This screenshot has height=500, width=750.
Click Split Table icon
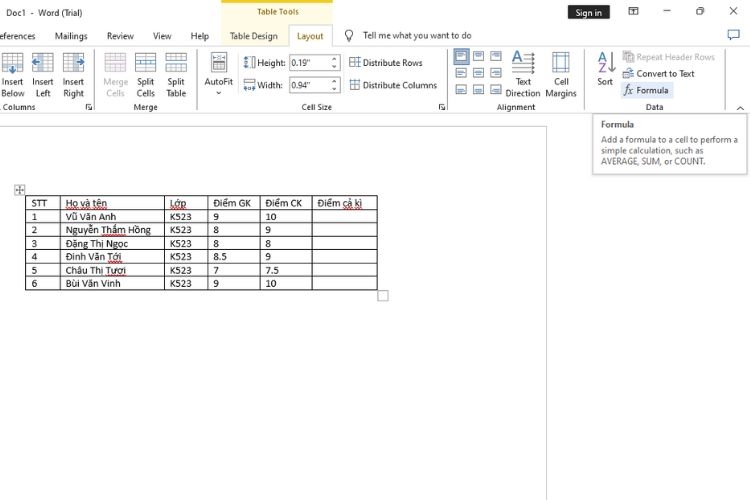click(176, 63)
